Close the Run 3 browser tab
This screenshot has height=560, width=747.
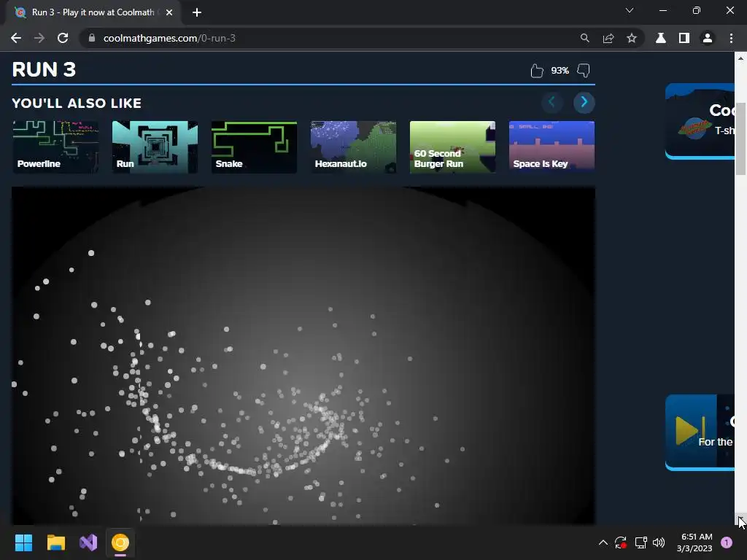click(x=169, y=12)
